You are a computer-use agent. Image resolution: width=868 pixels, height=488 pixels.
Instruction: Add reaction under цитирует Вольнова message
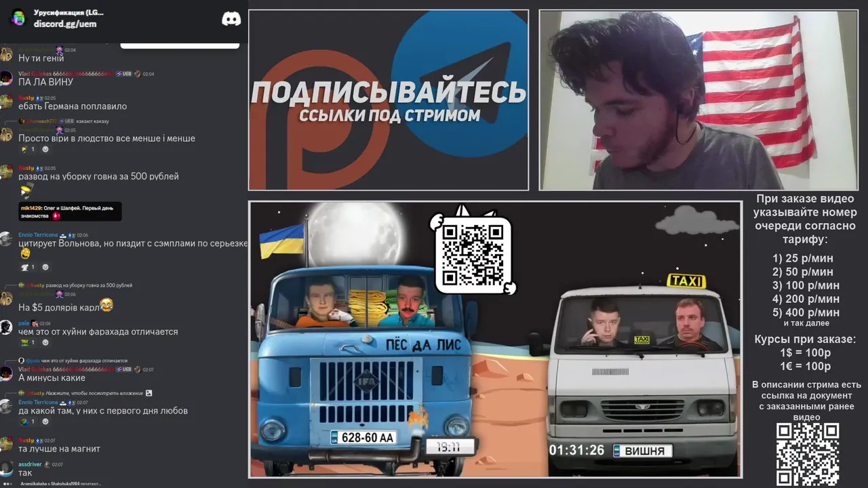pos(45,267)
